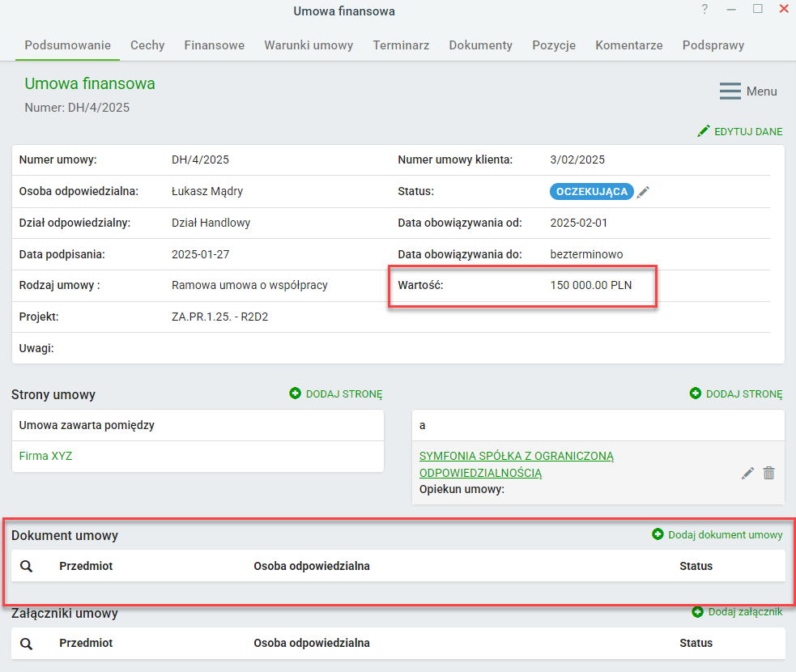This screenshot has width=796, height=672.
Task: Edit status with pencil next to OCZEKUJĄCA
Action: click(x=643, y=192)
